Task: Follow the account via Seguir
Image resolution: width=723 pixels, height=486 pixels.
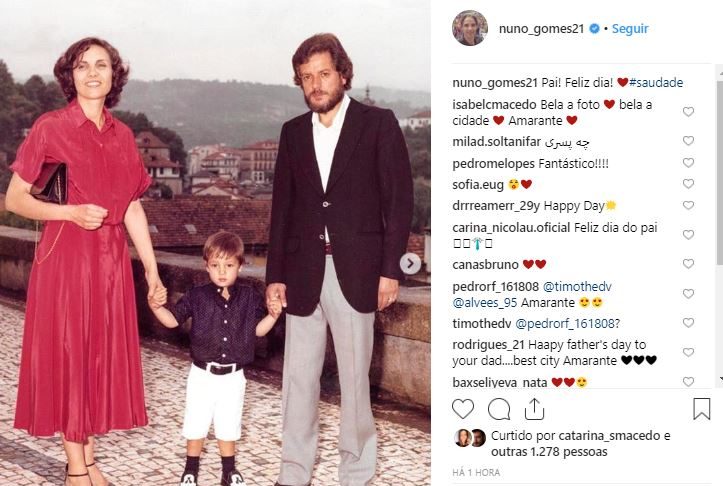Action: coord(630,29)
